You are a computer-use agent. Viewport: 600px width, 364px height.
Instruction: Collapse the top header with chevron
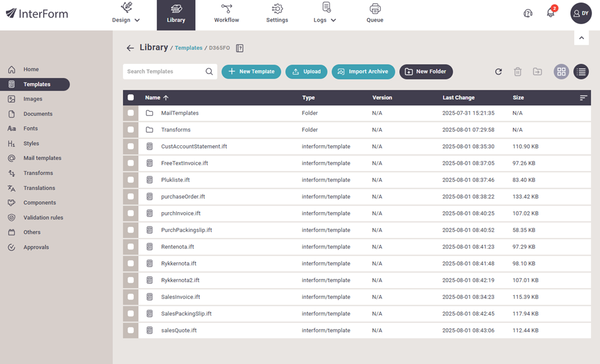[x=581, y=38]
